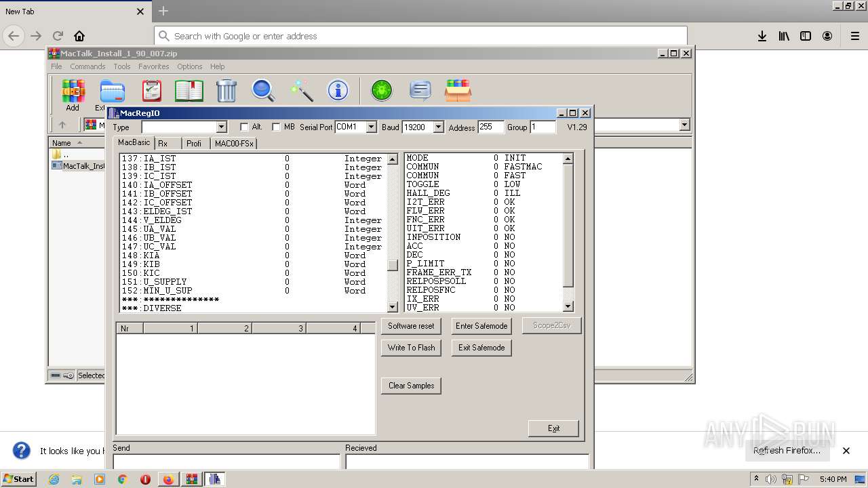Image resolution: width=868 pixels, height=488 pixels.
Task: Click the WinRAR Comment speech bubble icon
Action: click(x=420, y=91)
